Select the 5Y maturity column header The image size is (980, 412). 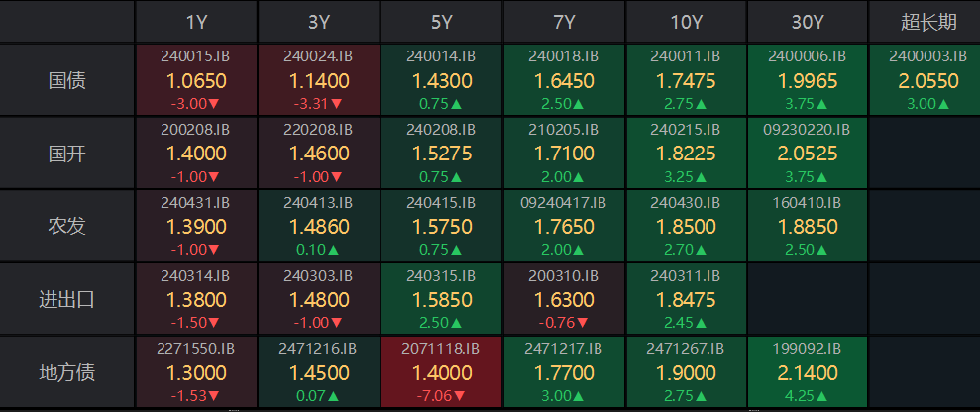click(x=441, y=22)
